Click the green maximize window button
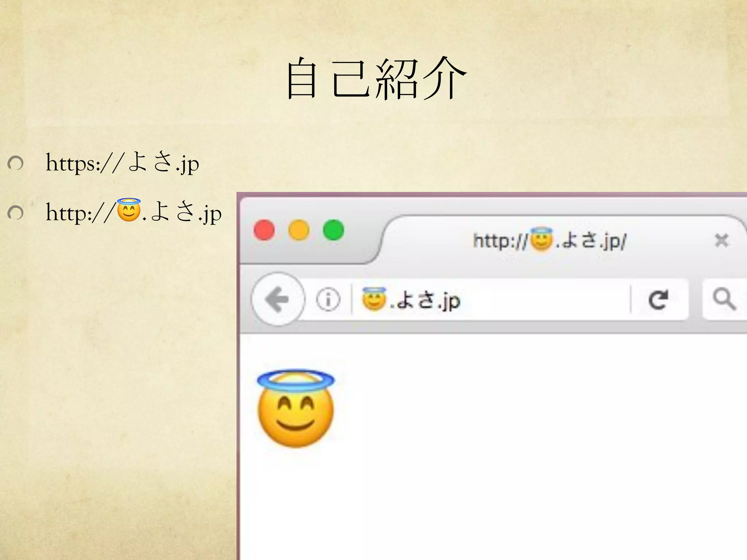This screenshot has height=560, width=747. click(333, 230)
